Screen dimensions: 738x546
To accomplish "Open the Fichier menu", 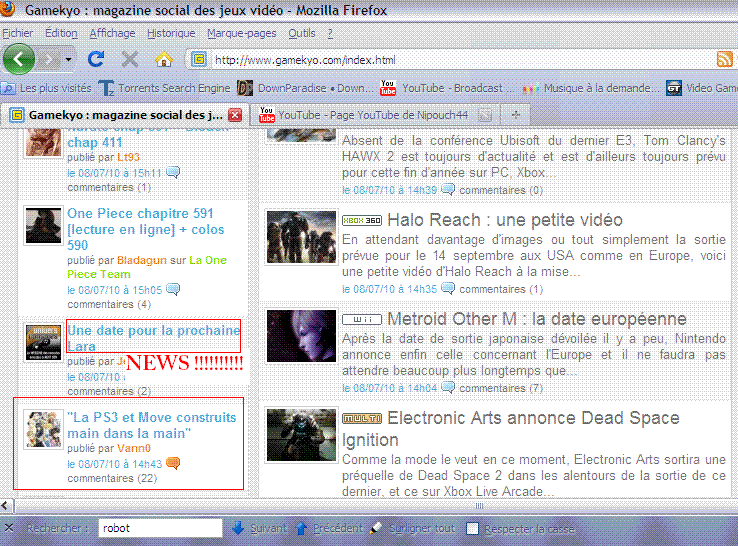I will click(x=18, y=33).
